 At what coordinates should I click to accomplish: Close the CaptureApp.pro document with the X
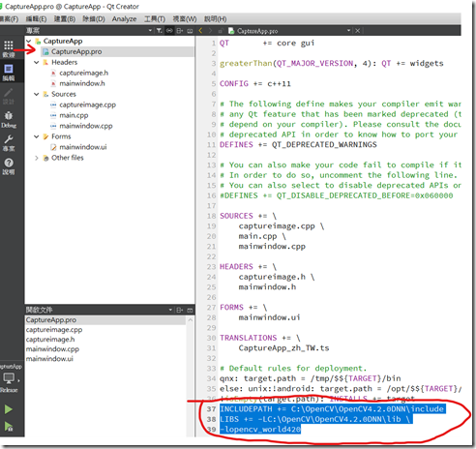click(357, 31)
